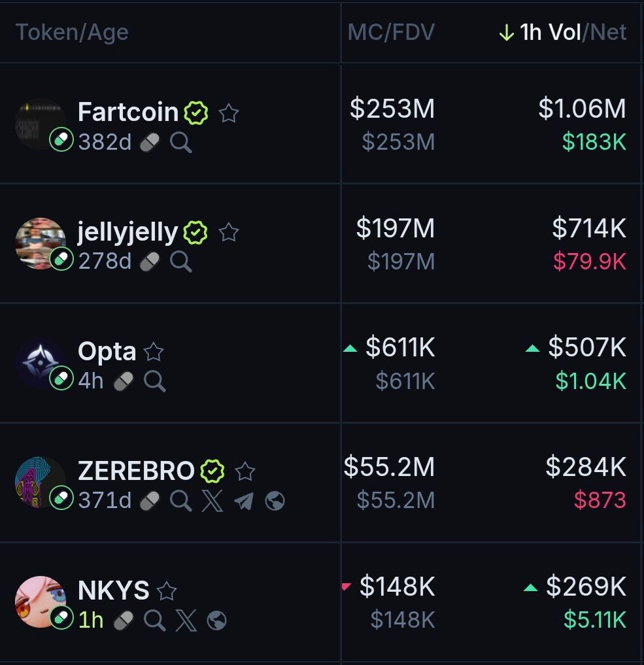Toggle the star next to jellyjelly
This screenshot has width=644, height=665.
[228, 232]
